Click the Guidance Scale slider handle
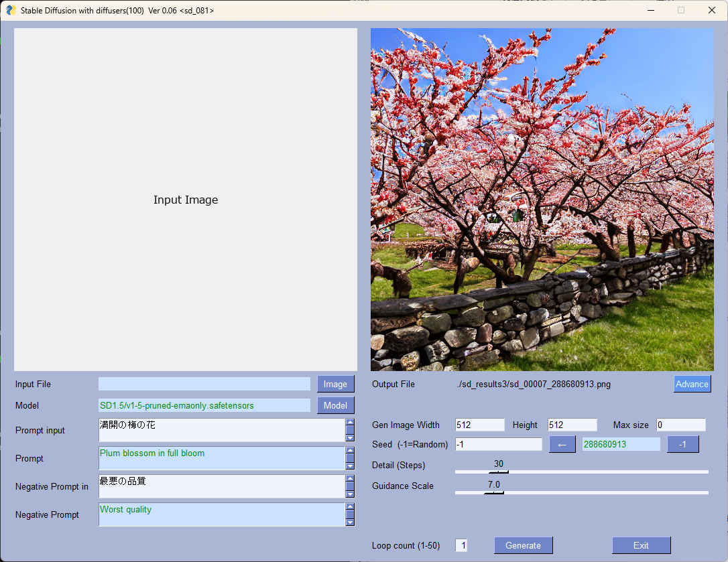This screenshot has height=562, width=728. [x=493, y=492]
